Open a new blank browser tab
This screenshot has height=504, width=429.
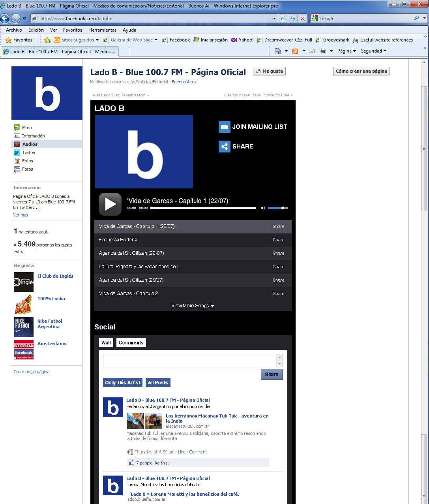(124, 52)
